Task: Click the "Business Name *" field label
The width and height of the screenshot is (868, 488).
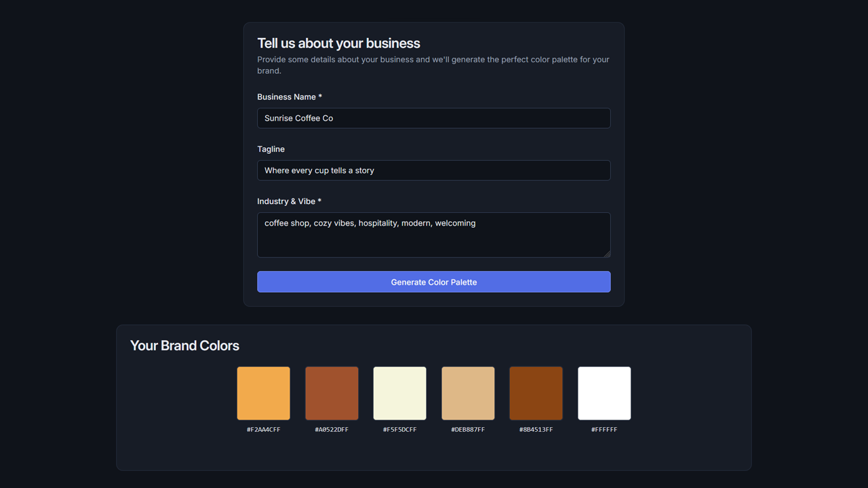Action: [x=290, y=97]
